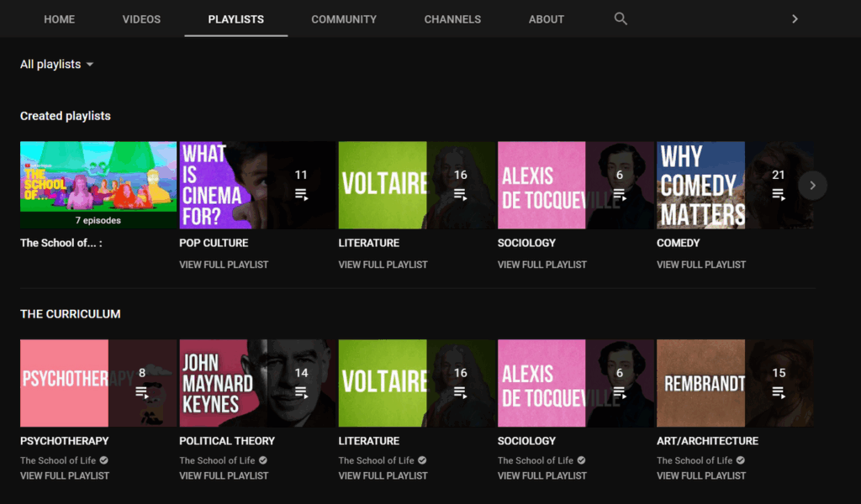Screen dimensions: 861x504
Task: Click the playlist icon on Art/Architecture thumbnail
Action: [778, 392]
